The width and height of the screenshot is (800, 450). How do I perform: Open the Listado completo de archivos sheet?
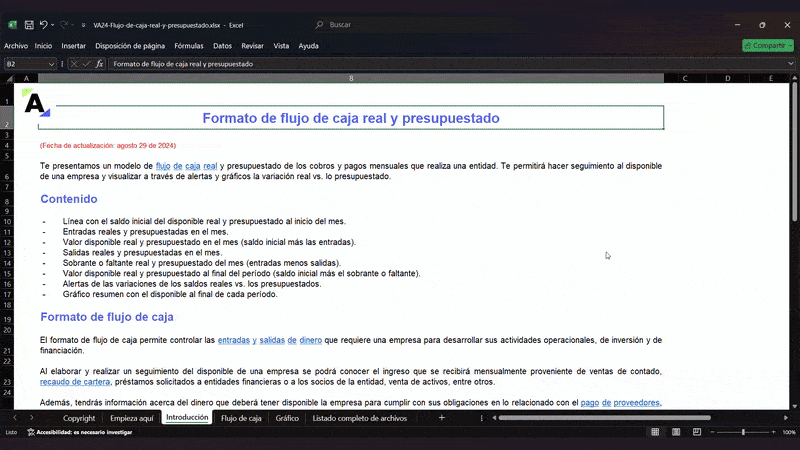359,418
